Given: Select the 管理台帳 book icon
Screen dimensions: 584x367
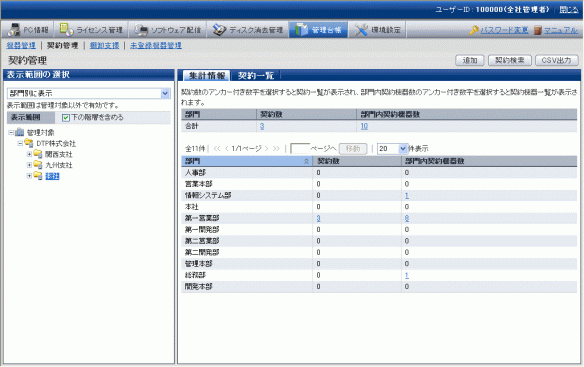Looking at the screenshot, I should coord(301,30).
